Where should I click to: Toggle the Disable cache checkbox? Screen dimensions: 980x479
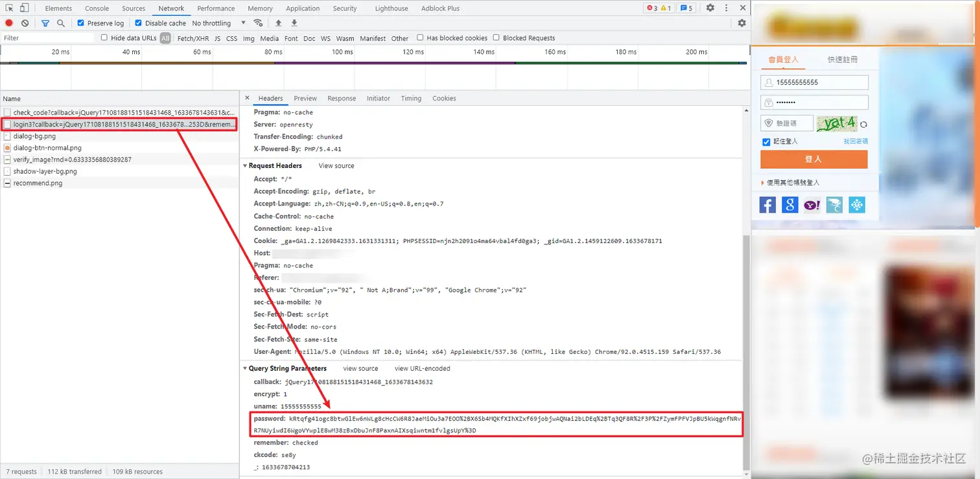(x=138, y=23)
